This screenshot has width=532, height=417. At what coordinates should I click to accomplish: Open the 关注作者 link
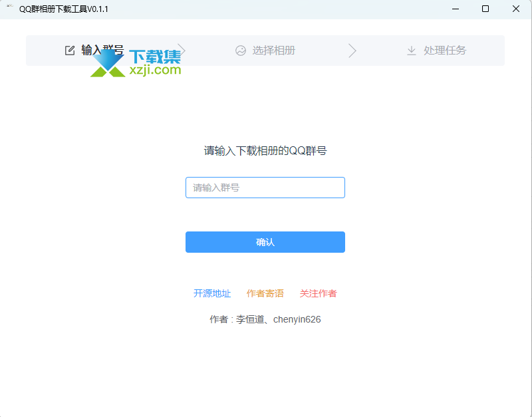[319, 293]
